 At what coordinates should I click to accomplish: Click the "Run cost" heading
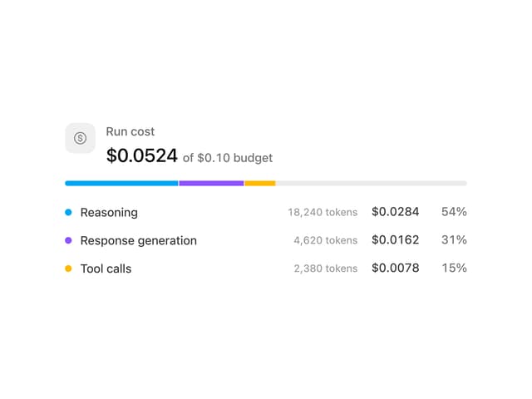[x=131, y=131]
